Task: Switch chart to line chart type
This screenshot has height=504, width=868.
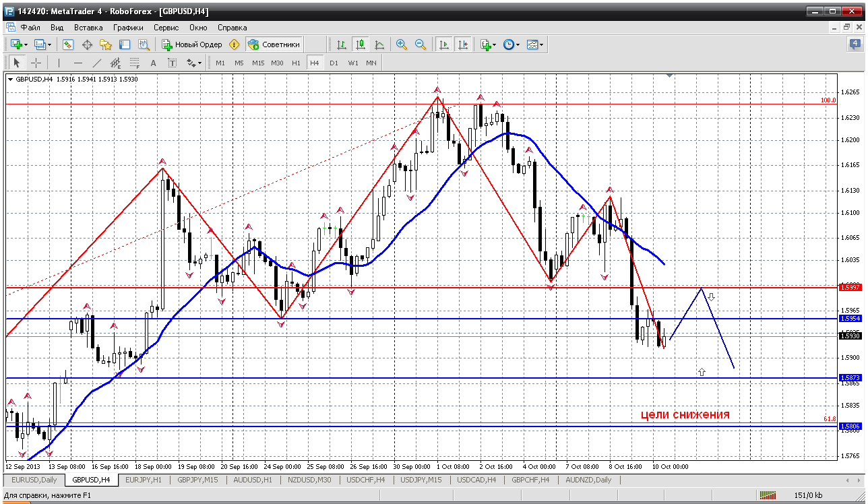Action: [379, 44]
